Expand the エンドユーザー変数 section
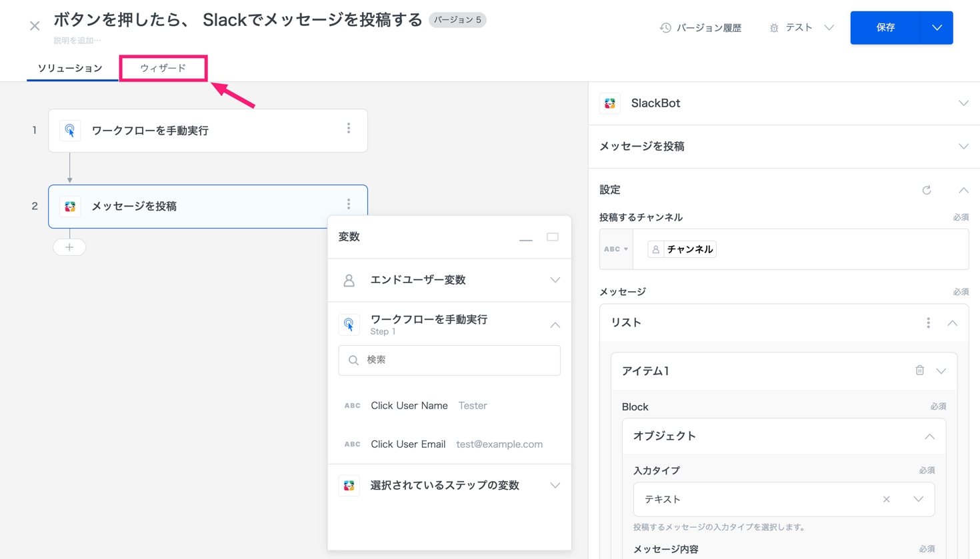 (555, 280)
